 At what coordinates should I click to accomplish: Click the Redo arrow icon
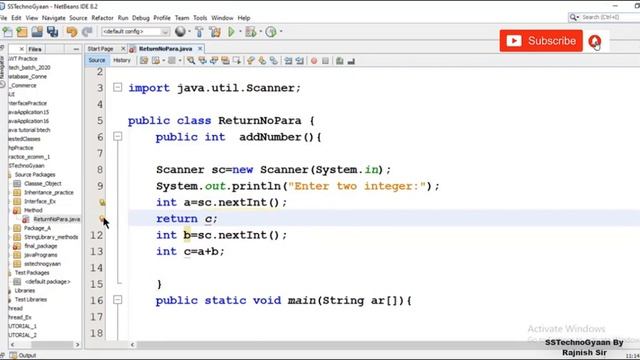tap(87, 32)
